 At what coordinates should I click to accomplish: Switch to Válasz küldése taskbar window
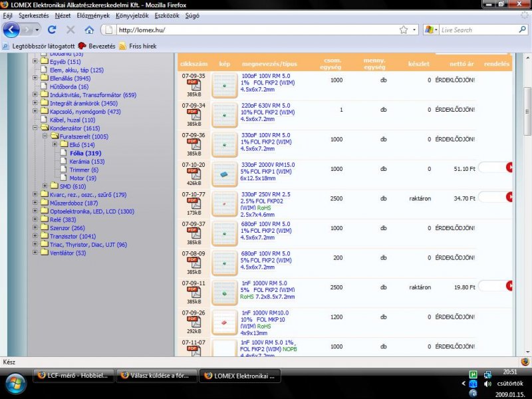click(x=156, y=376)
